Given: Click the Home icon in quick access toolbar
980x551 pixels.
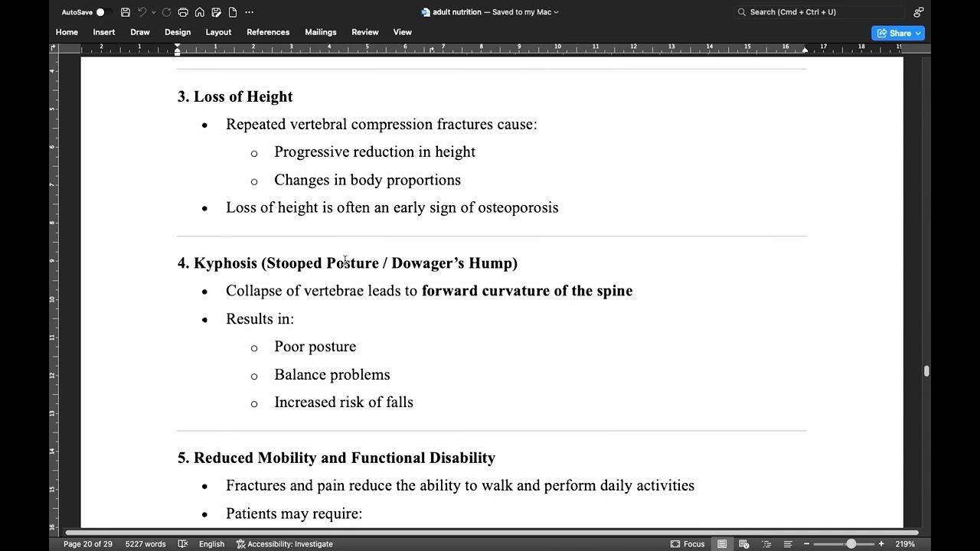Looking at the screenshot, I should pos(200,12).
